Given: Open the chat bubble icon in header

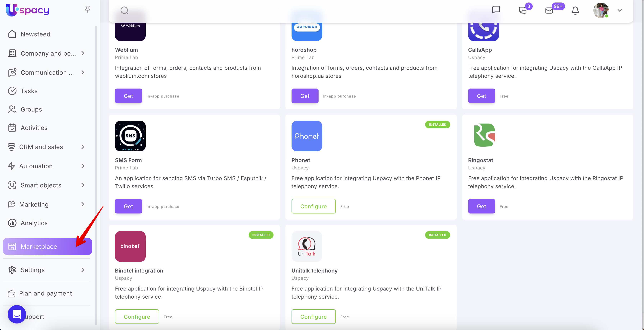Looking at the screenshot, I should pos(496,10).
